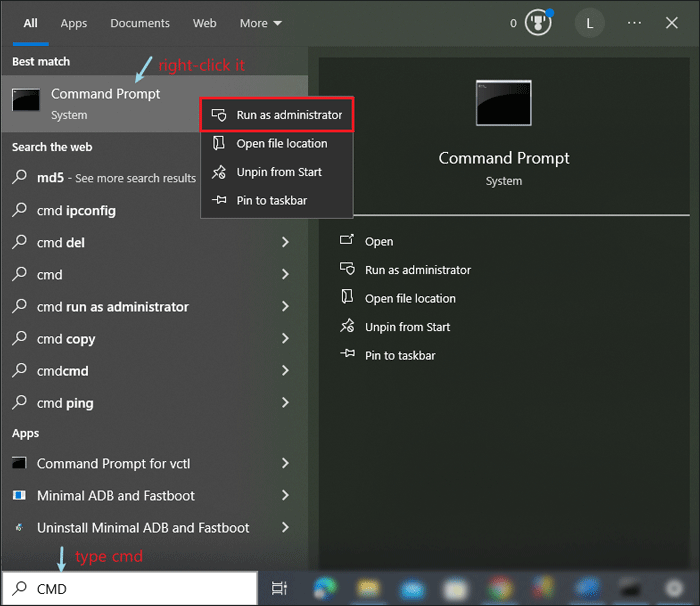This screenshot has width=700, height=606.
Task: Open Task View on the taskbar
Action: (279, 589)
